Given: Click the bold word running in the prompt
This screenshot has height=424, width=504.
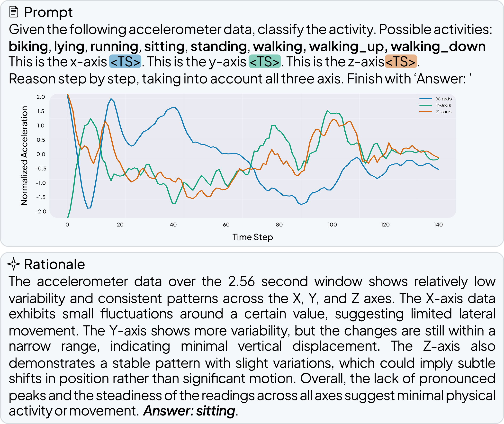Looking at the screenshot, I should 114,46.
